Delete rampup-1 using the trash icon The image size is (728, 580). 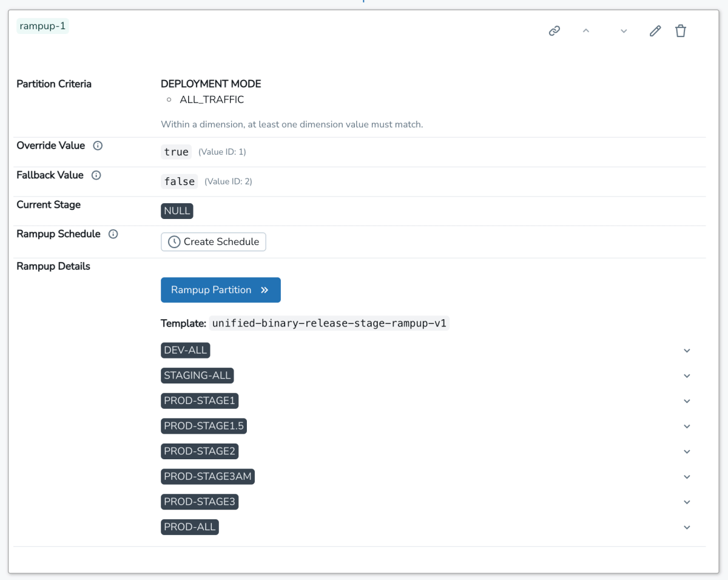(680, 30)
